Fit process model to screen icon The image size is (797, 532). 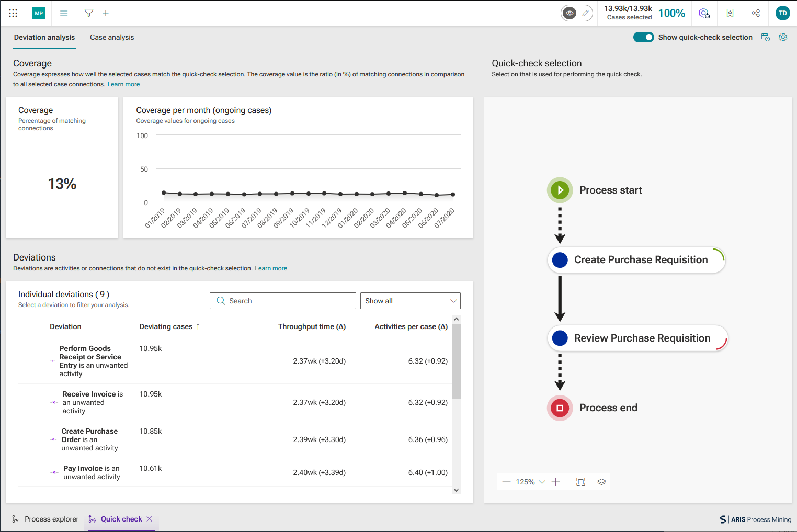point(580,482)
